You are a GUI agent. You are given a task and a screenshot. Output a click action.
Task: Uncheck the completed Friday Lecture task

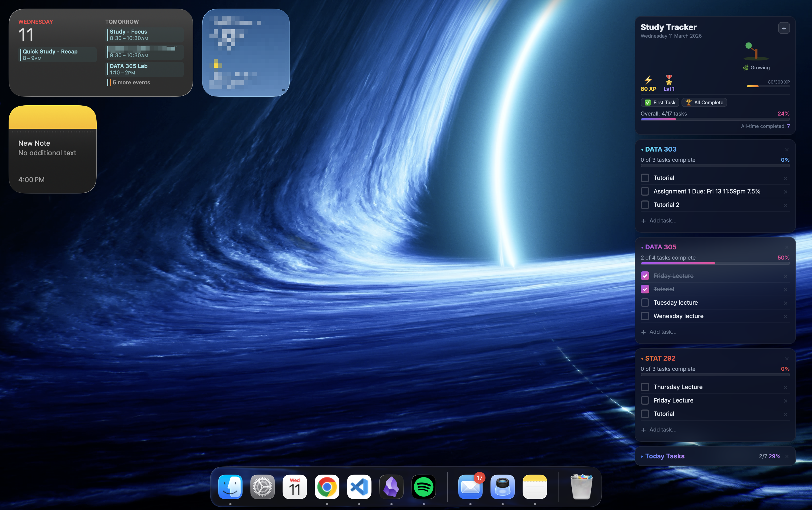pos(645,276)
